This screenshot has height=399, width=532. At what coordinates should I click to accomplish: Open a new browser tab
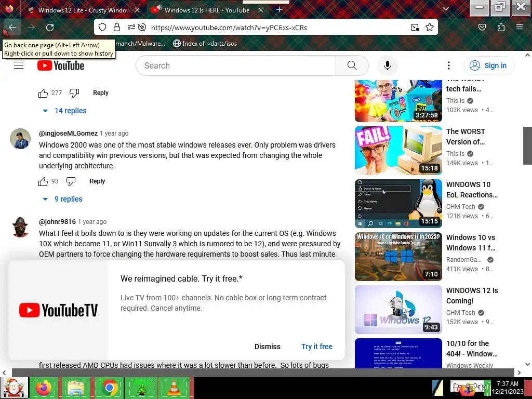click(279, 10)
